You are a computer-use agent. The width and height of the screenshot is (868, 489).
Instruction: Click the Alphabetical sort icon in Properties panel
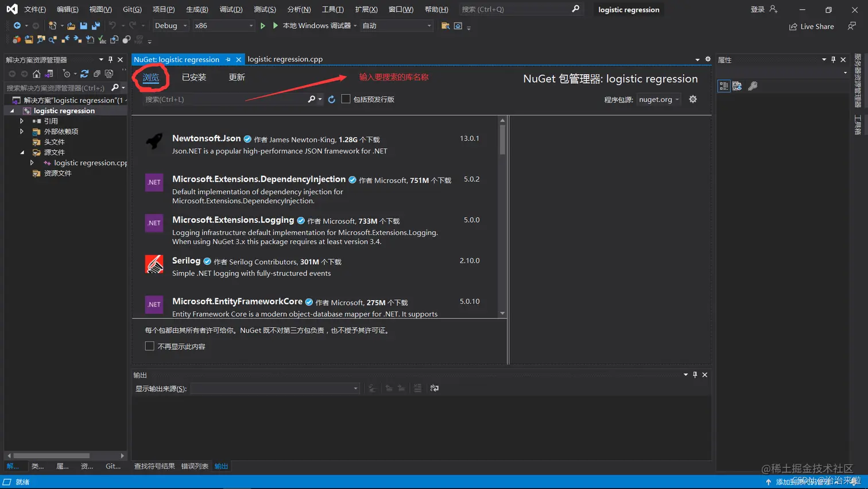pyautogui.click(x=737, y=86)
